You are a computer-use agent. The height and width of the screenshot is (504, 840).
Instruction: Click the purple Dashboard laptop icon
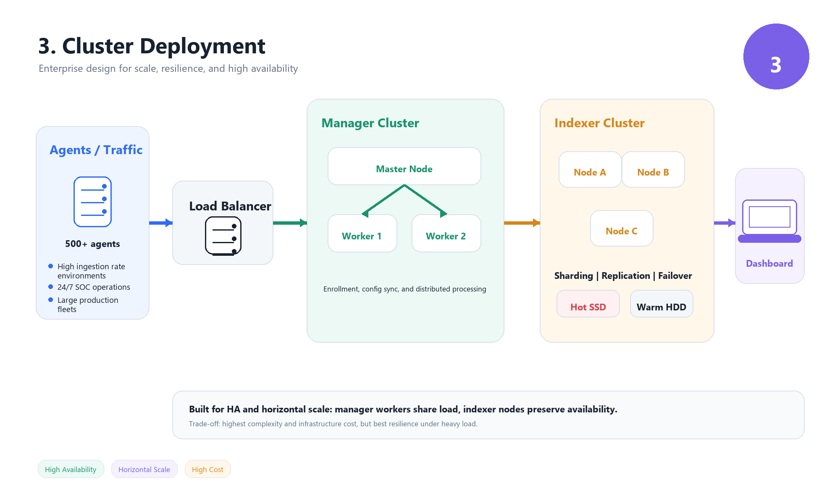[x=769, y=221]
